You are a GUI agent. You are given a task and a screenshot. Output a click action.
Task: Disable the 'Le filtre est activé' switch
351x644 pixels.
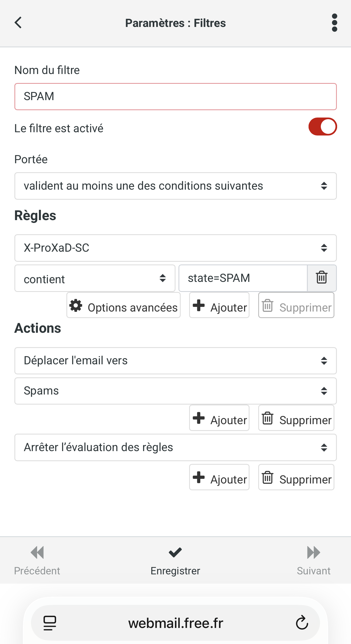click(322, 127)
